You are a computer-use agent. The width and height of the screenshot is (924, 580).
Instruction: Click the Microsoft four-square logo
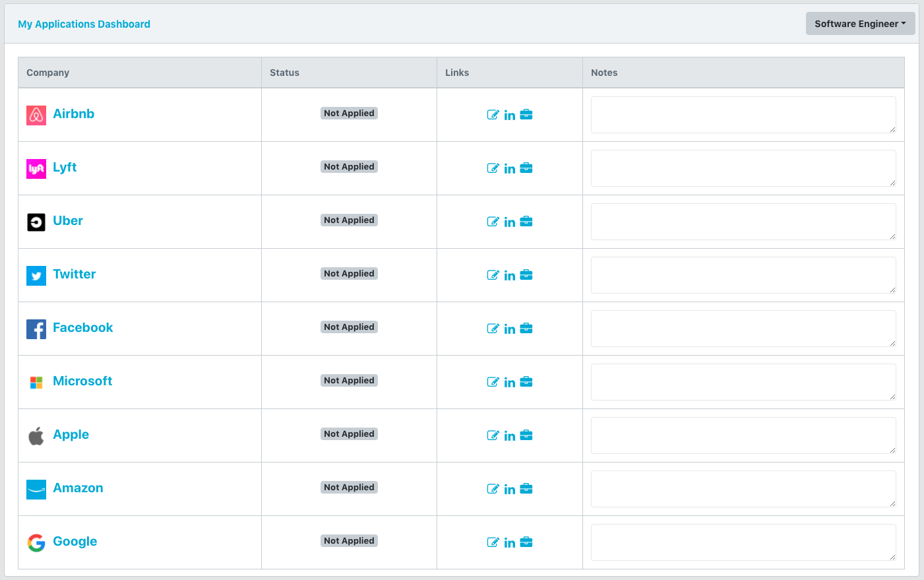(36, 383)
